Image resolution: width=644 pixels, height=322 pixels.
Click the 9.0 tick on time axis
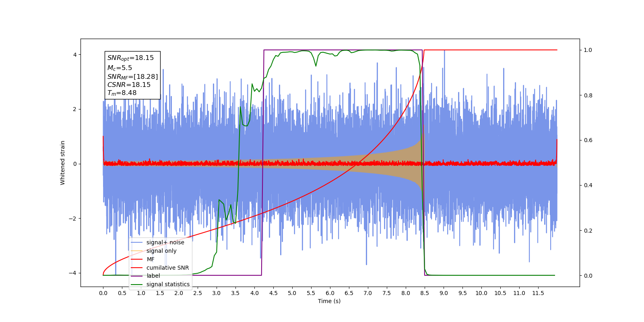(x=444, y=293)
